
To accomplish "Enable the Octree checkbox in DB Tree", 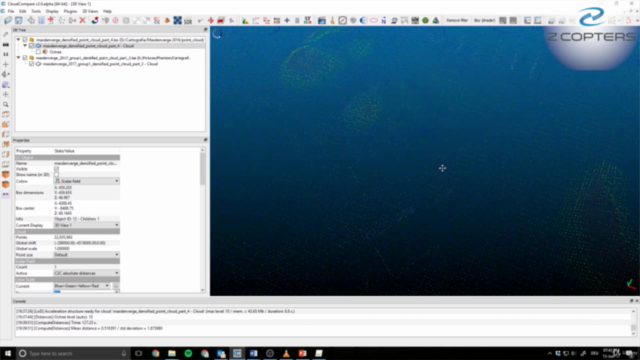I will pyautogui.click(x=38, y=52).
